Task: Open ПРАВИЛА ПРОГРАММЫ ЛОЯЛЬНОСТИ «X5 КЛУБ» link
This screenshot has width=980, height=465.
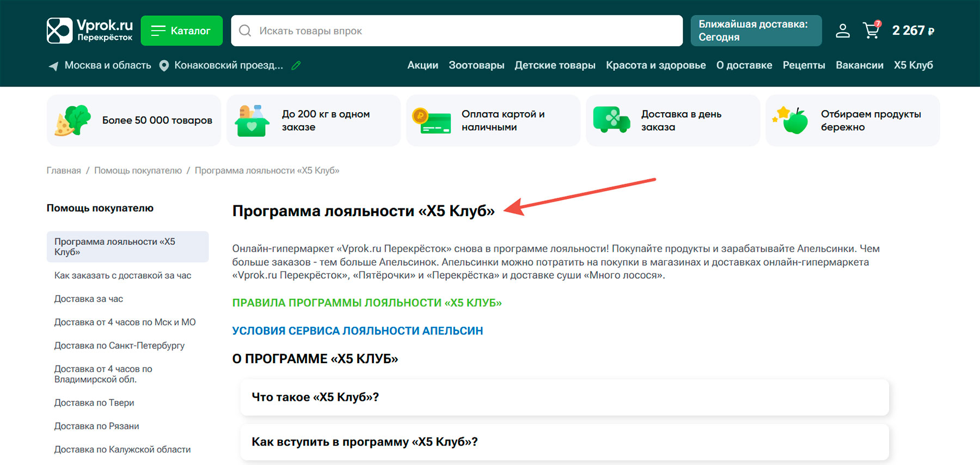Action: [367, 303]
